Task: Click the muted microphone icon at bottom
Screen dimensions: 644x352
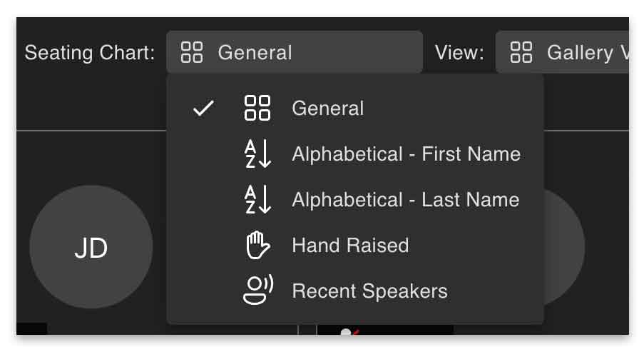Action: (349, 331)
